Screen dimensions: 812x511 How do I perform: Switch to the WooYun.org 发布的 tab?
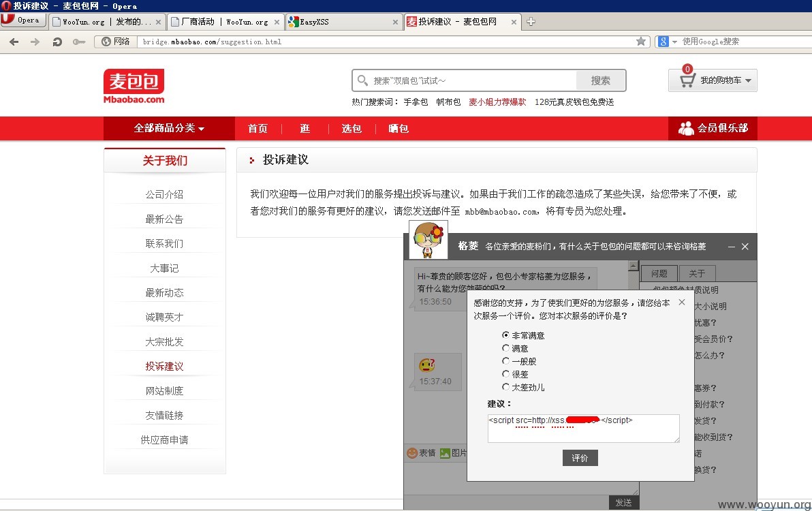(x=107, y=22)
